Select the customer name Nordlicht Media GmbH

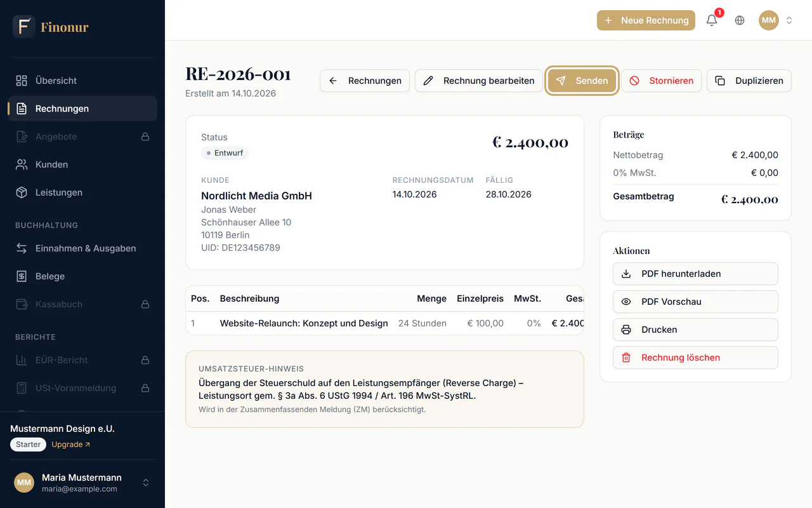(256, 196)
